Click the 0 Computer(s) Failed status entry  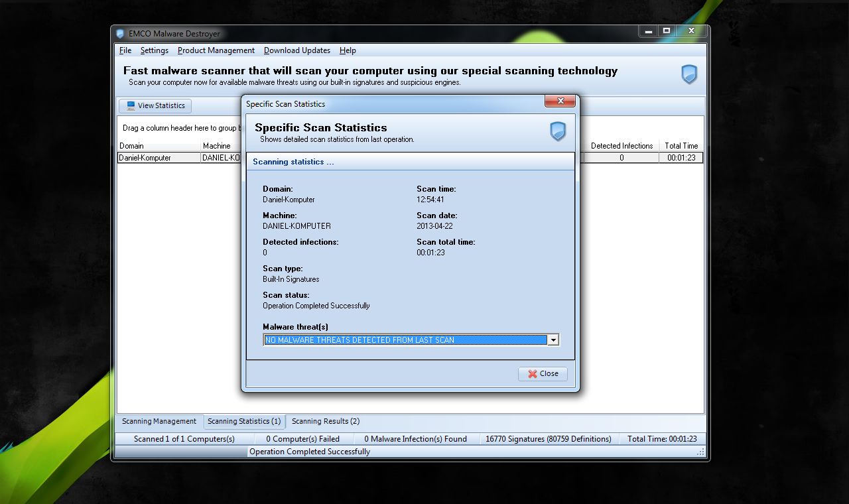(x=303, y=439)
